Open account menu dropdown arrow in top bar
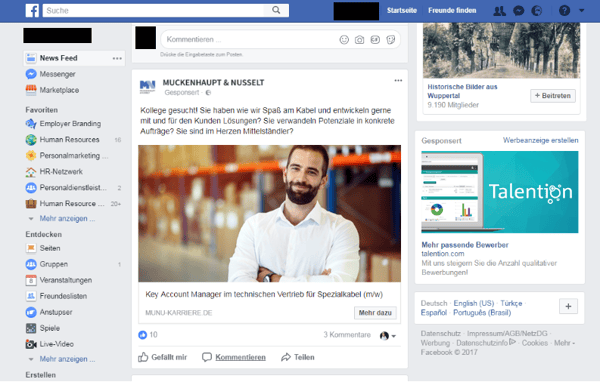Screen dimensions: 600x382 (x=582, y=11)
